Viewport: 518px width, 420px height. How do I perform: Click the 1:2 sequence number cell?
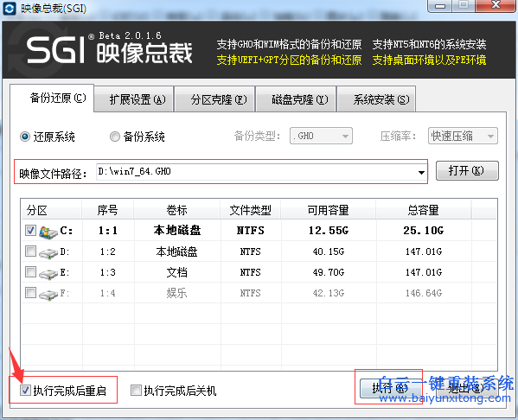tap(108, 251)
